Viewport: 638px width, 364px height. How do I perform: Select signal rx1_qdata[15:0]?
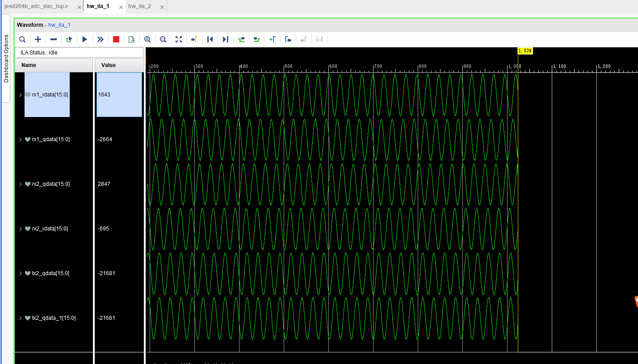pos(51,139)
